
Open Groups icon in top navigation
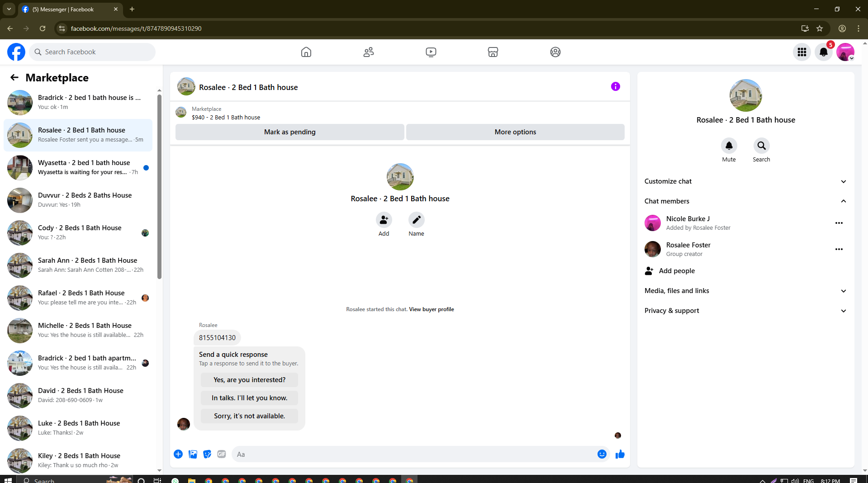click(x=555, y=52)
